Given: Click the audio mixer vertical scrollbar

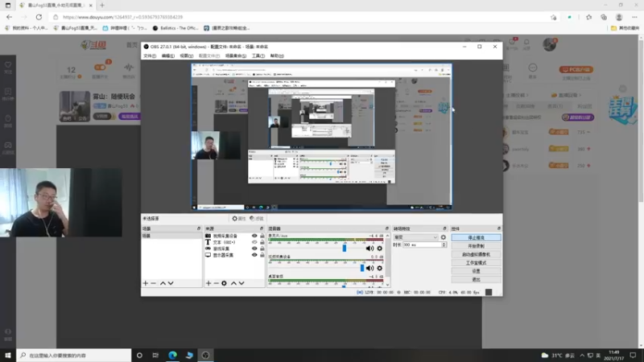Looking at the screenshot, I should tap(387, 259).
